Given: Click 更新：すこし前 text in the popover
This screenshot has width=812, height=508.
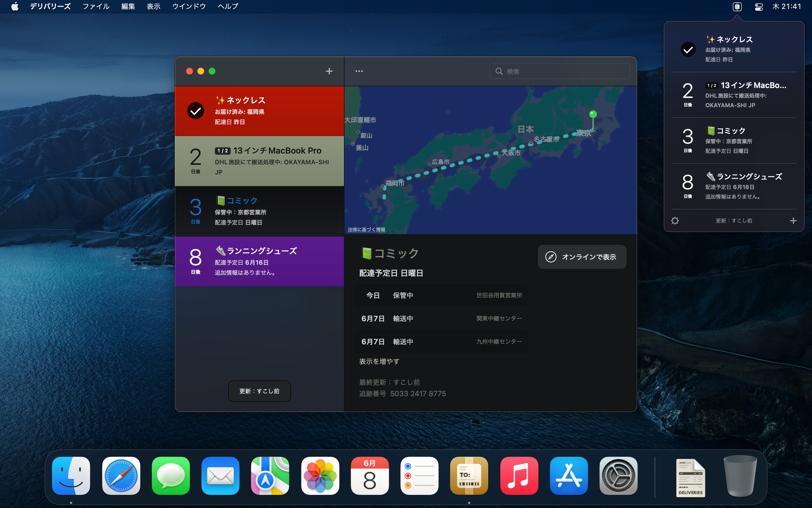Looking at the screenshot, I should [734, 221].
